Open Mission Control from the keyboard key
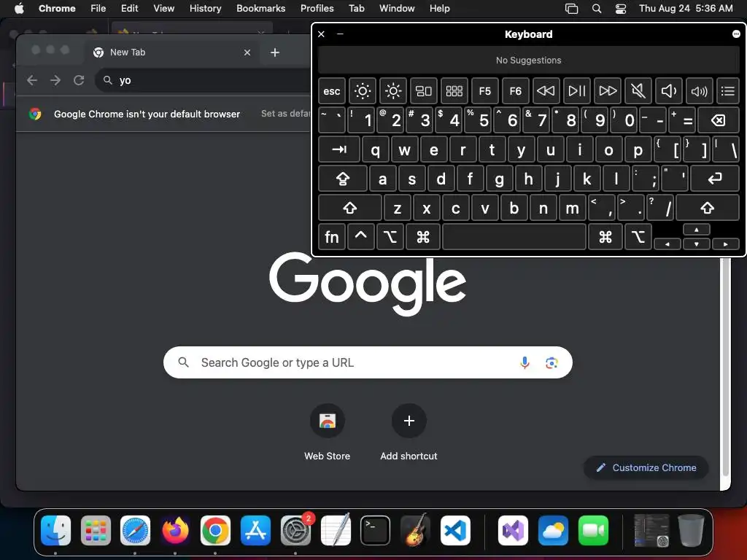The image size is (747, 560). (424, 91)
